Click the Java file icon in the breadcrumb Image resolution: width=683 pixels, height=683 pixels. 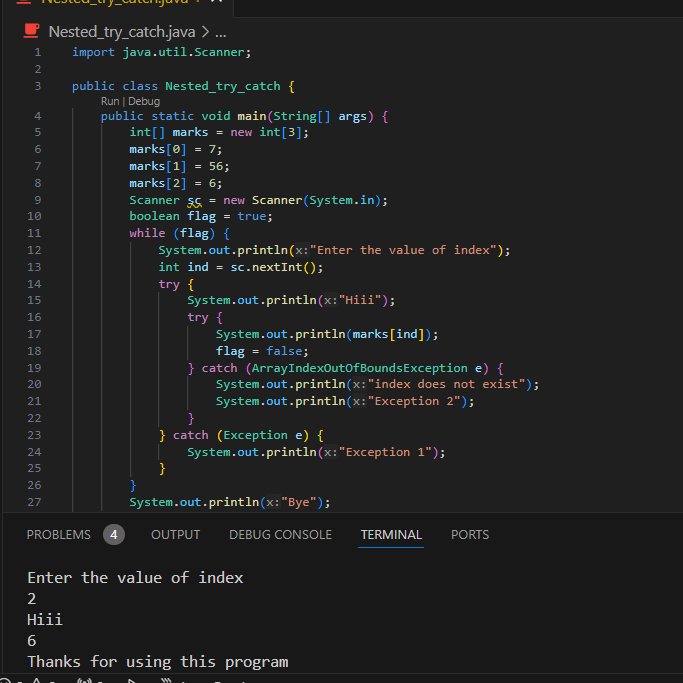pyautogui.click(x=31, y=31)
